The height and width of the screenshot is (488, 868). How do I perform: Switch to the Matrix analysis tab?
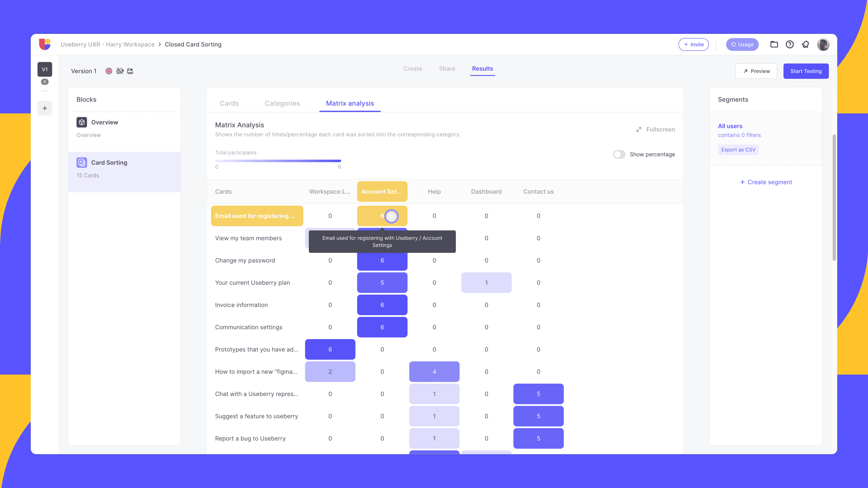coord(350,103)
